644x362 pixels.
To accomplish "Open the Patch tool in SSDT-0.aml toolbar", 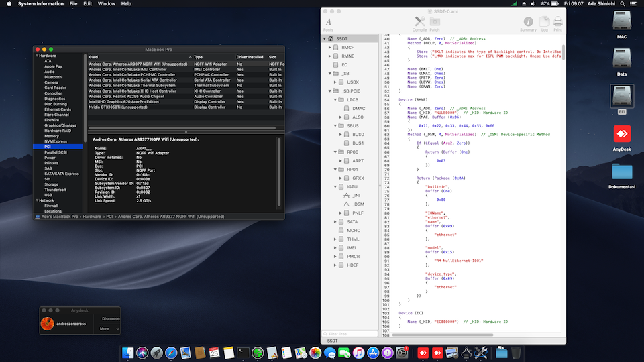I will click(x=435, y=24).
